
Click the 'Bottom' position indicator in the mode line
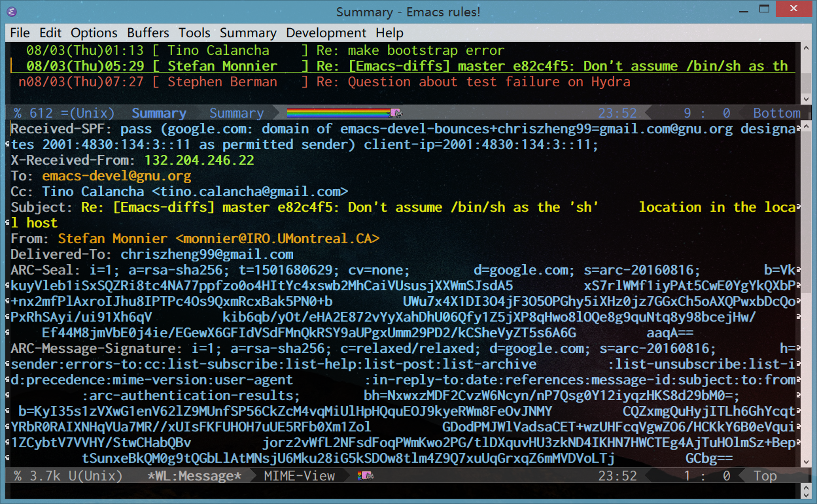click(776, 112)
